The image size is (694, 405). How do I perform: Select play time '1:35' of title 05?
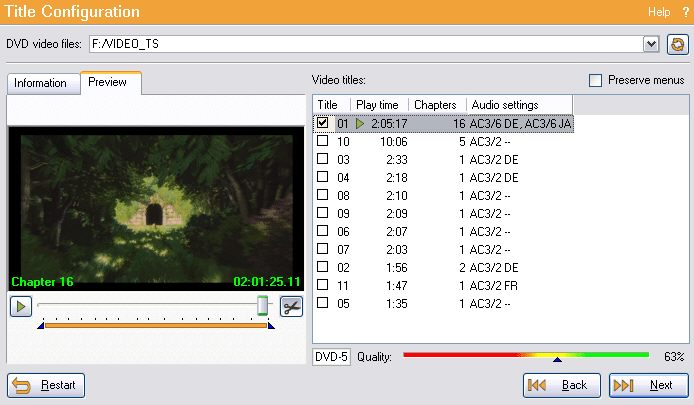point(397,304)
